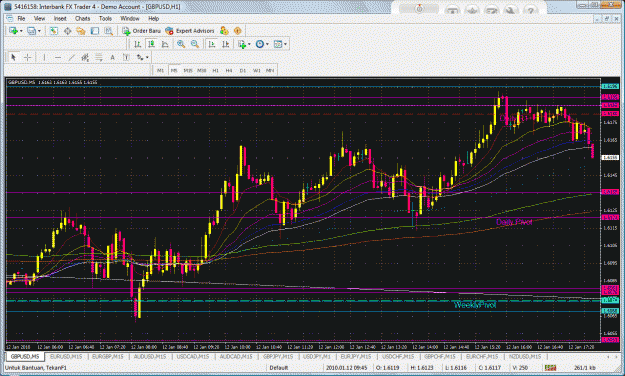Switch to the AUDCAD,M15 chart tab

pos(236,356)
